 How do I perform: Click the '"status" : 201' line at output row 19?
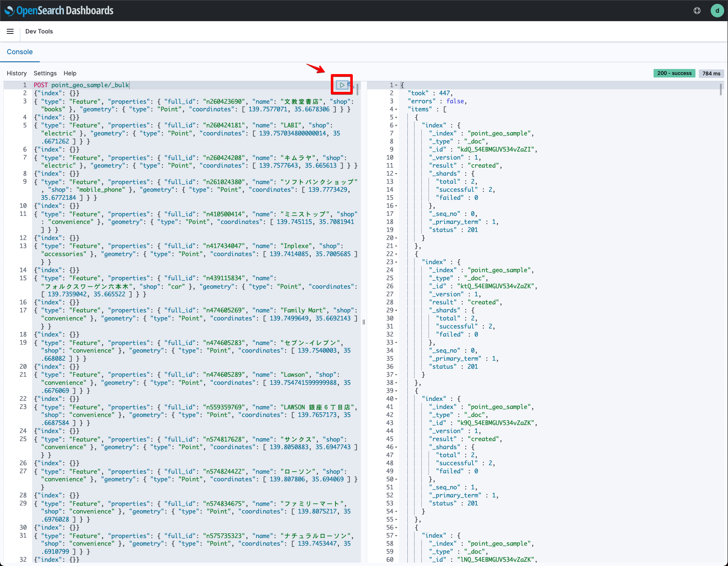453,230
